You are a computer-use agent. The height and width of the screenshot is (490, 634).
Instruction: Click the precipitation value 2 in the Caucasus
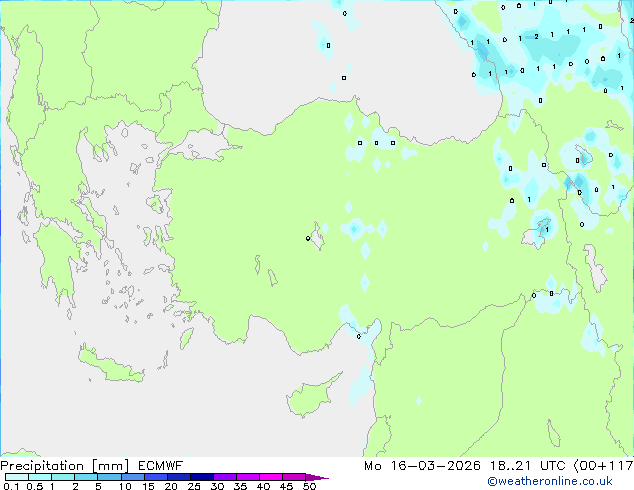coord(537,36)
